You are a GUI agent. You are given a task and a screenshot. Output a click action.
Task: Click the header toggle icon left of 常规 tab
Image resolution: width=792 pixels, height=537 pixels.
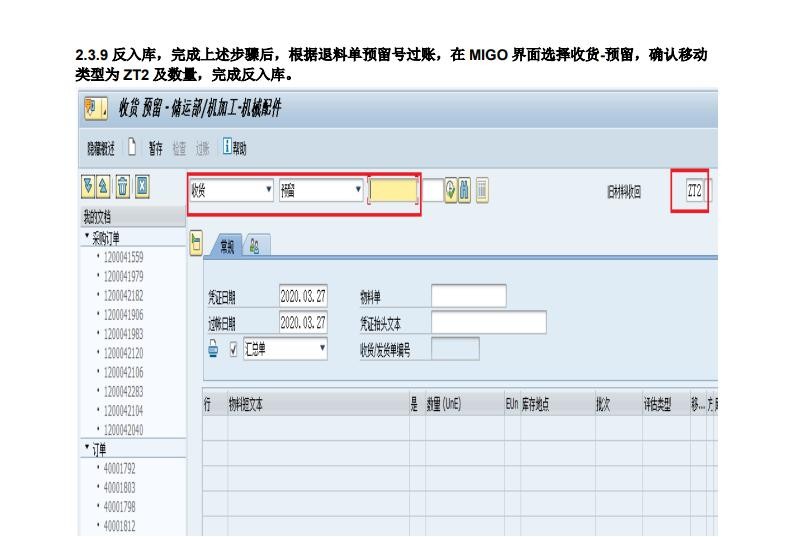pyautogui.click(x=197, y=243)
